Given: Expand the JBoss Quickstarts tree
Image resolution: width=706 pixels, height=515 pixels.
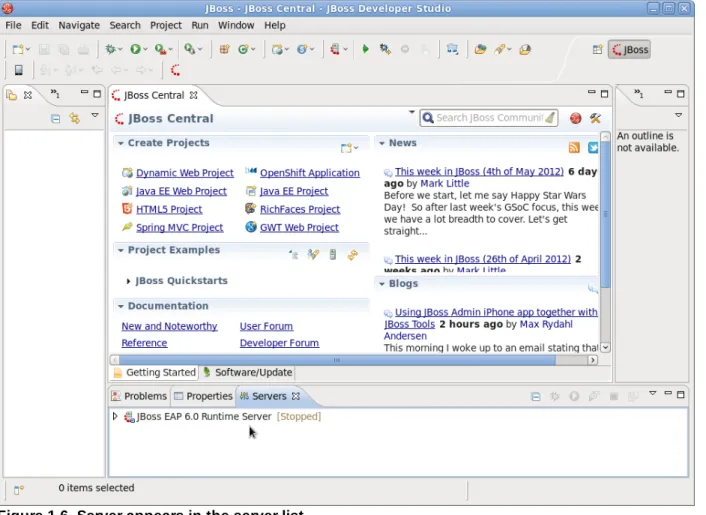Looking at the screenshot, I should point(128,281).
